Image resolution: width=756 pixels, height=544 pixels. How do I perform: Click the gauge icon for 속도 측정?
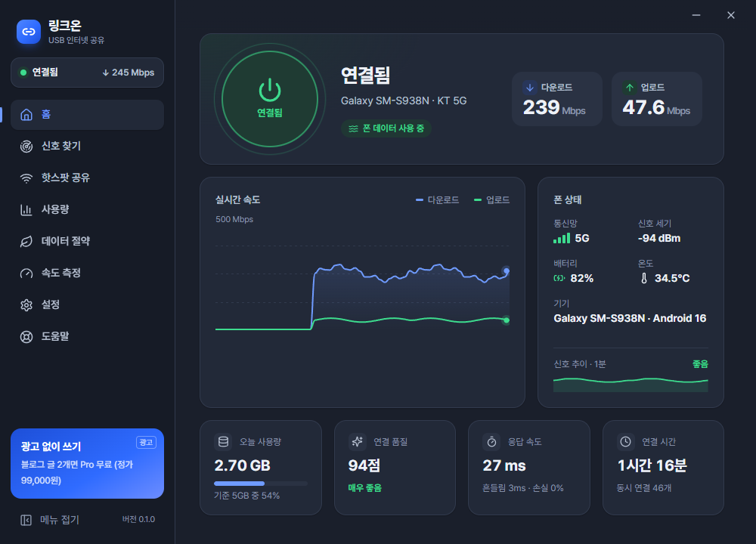point(26,274)
